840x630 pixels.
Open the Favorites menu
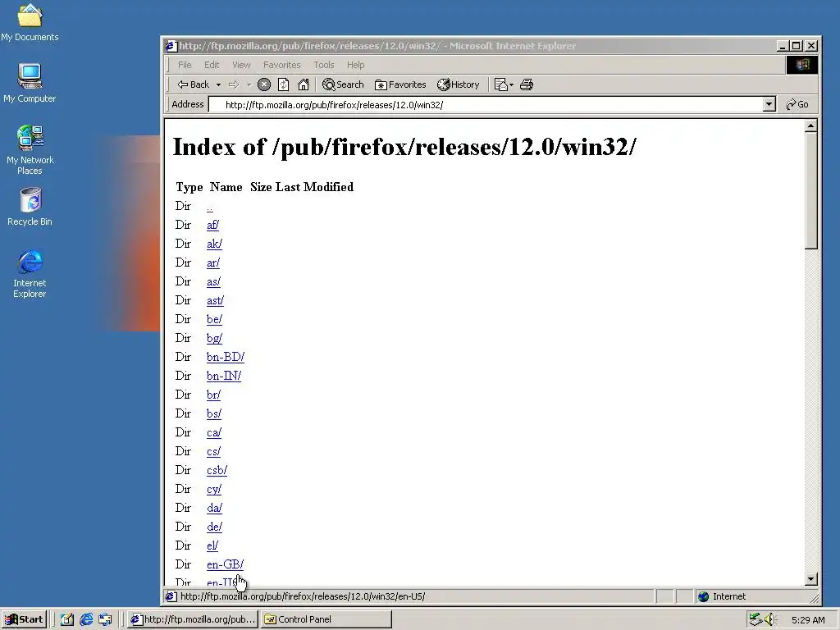click(x=282, y=65)
